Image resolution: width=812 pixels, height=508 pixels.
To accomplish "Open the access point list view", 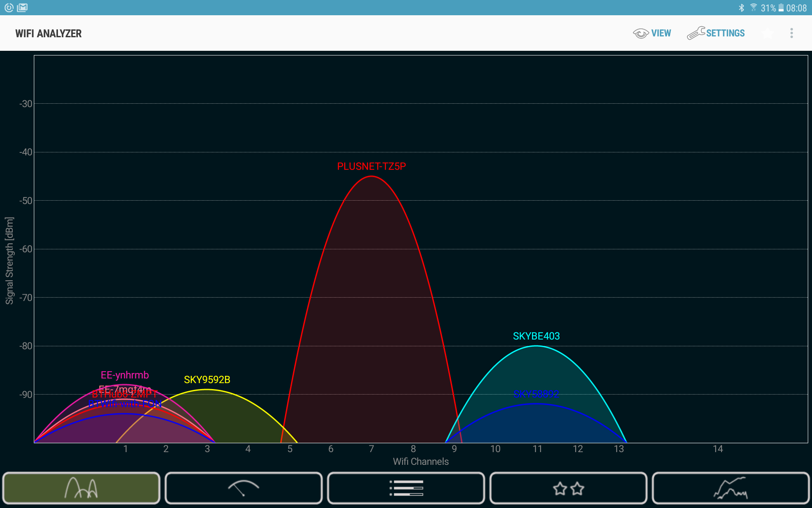I will tap(406, 488).
